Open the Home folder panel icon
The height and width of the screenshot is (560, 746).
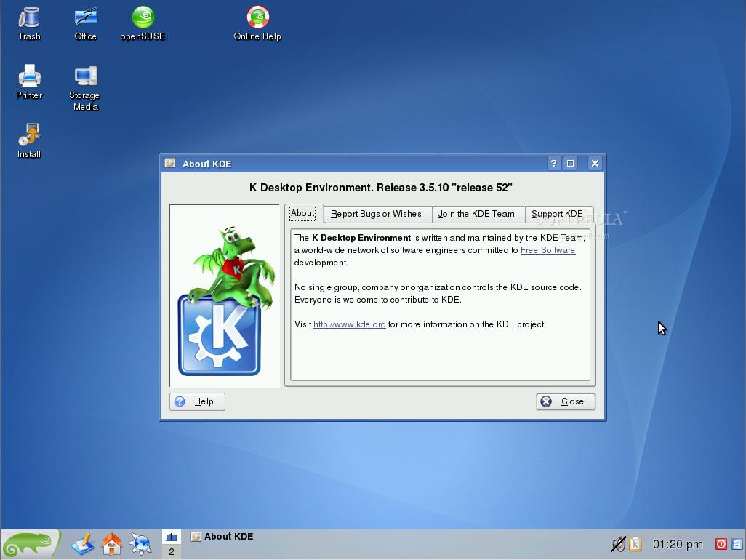(112, 544)
